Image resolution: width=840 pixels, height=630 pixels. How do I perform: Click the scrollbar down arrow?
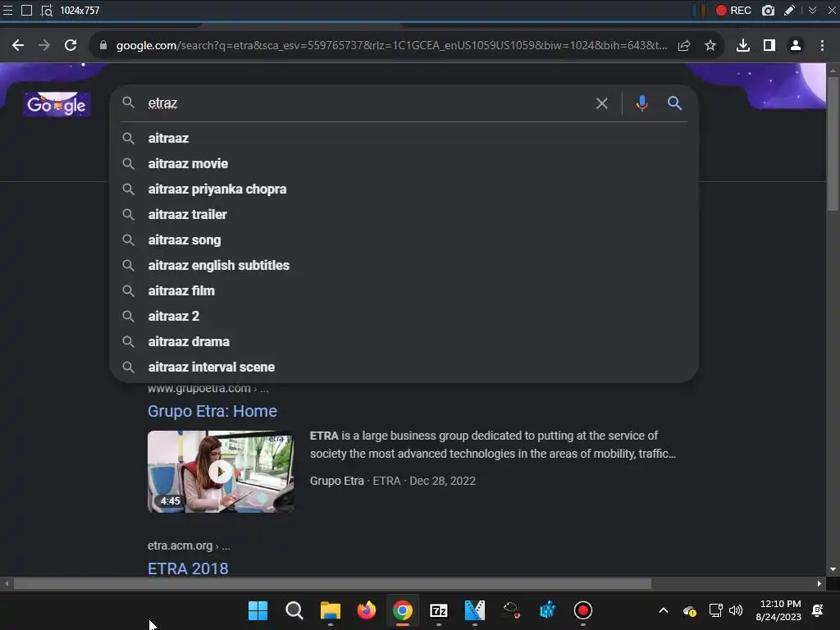coord(832,569)
